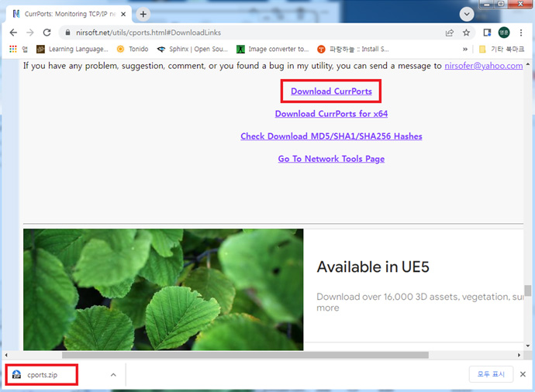
Task: Click the browser back arrow
Action: [13, 33]
